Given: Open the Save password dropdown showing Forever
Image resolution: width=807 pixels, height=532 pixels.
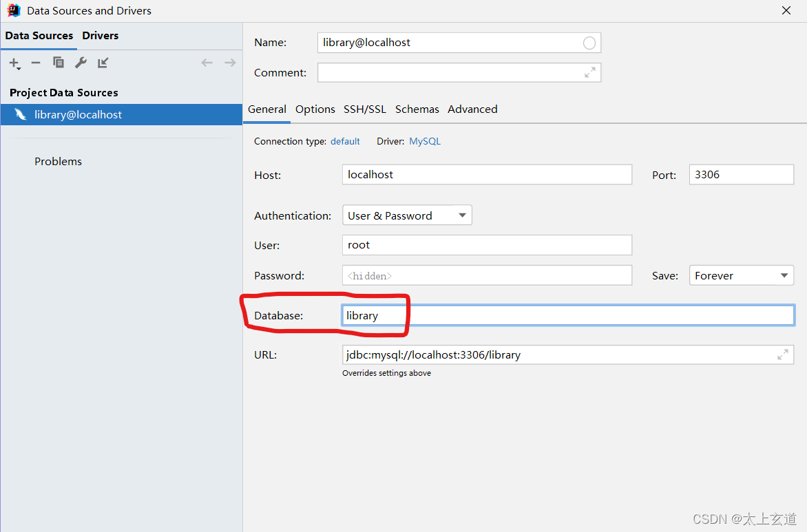Looking at the screenshot, I should coord(741,275).
